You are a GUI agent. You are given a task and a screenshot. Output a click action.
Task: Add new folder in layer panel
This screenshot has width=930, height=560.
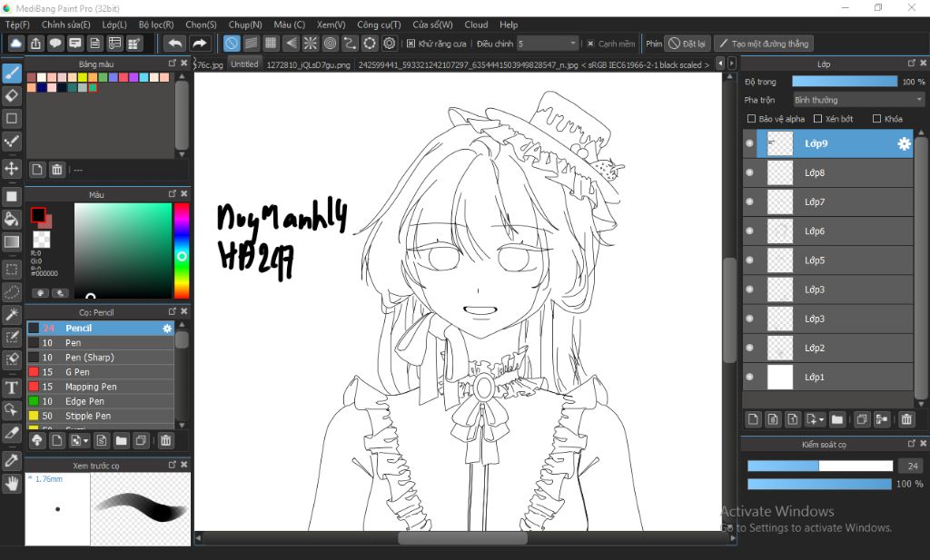pos(836,419)
